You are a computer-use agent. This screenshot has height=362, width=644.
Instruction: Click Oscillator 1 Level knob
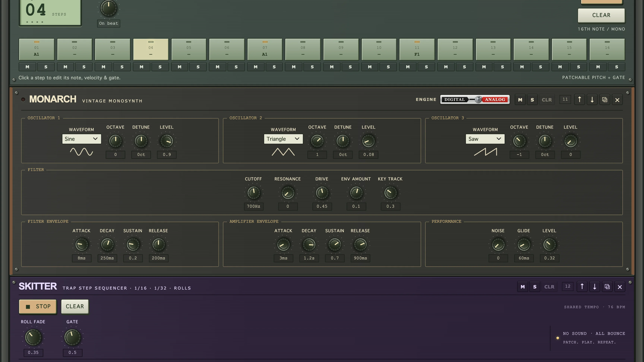pyautogui.click(x=167, y=141)
